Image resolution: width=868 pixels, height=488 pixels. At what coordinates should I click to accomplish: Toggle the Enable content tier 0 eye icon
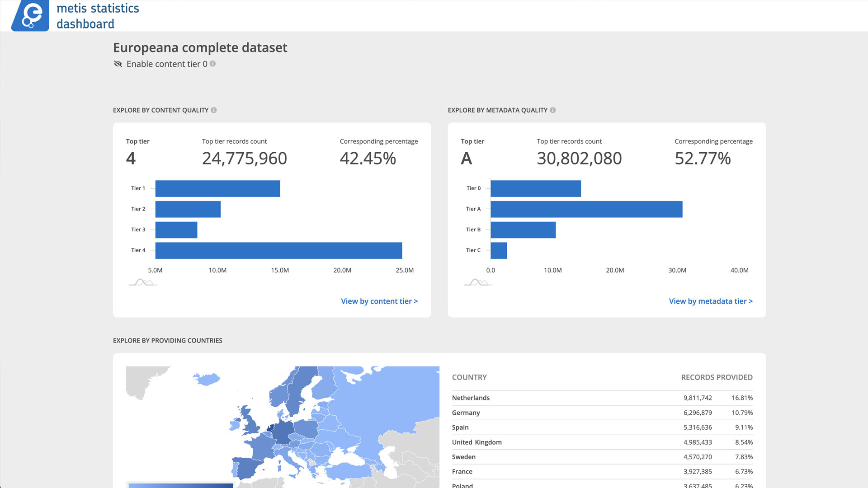118,64
